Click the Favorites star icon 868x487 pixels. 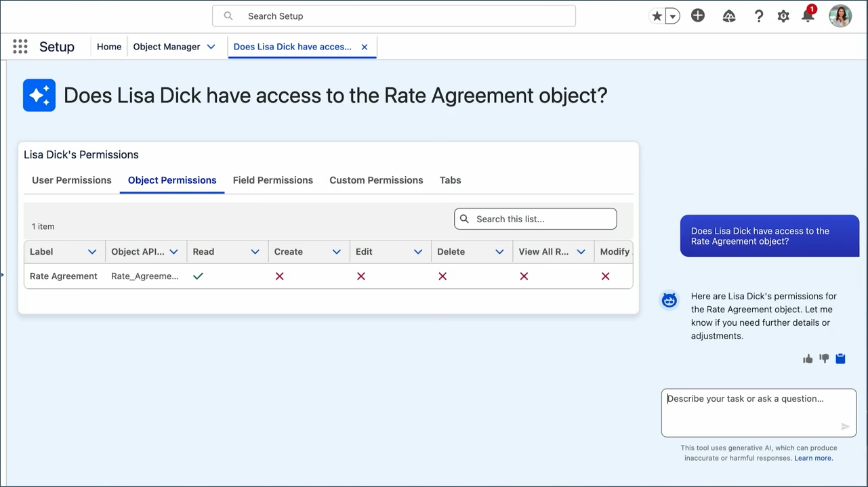tap(657, 16)
